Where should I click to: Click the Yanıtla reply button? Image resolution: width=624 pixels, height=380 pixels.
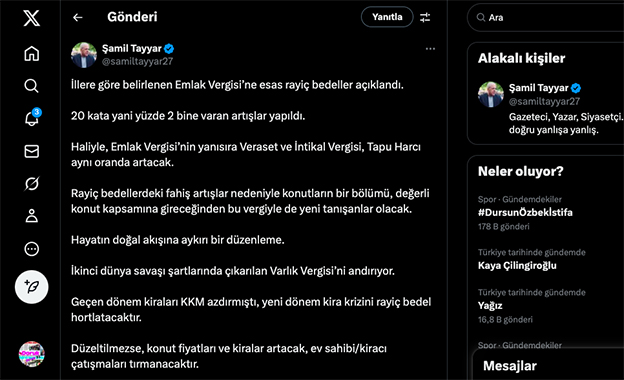click(387, 17)
